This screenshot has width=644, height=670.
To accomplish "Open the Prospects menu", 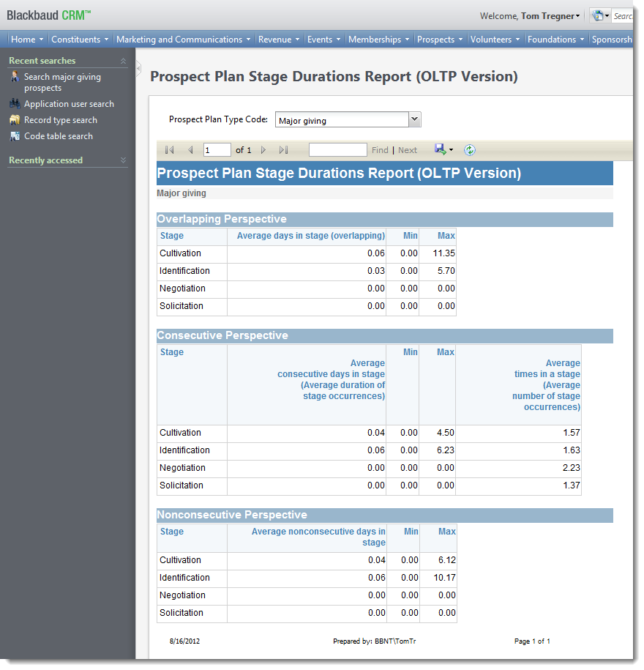I will click(439, 40).
